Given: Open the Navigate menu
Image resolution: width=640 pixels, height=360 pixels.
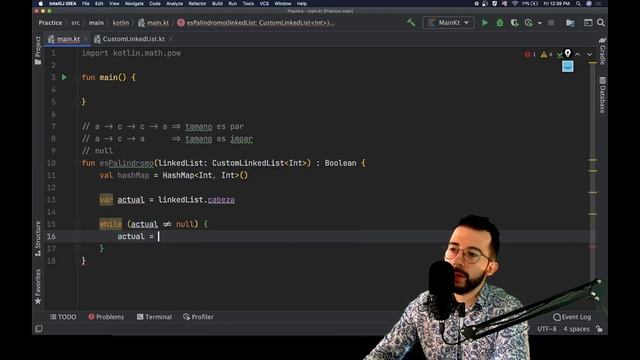Looking at the screenshot, I should (x=134, y=3).
